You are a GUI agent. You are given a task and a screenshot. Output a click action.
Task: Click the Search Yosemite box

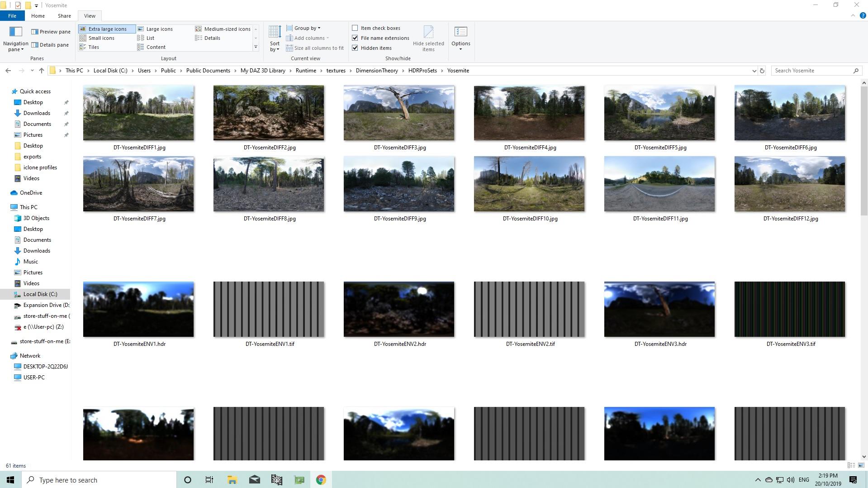pyautogui.click(x=816, y=71)
